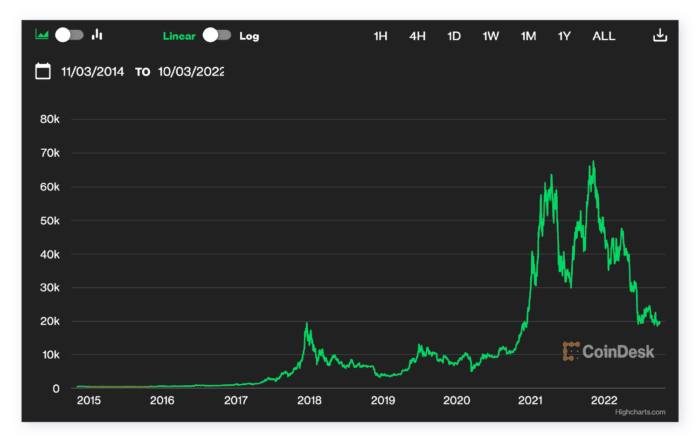Click the green line chart icon
Viewport: 700px width, 445px height.
(42, 35)
